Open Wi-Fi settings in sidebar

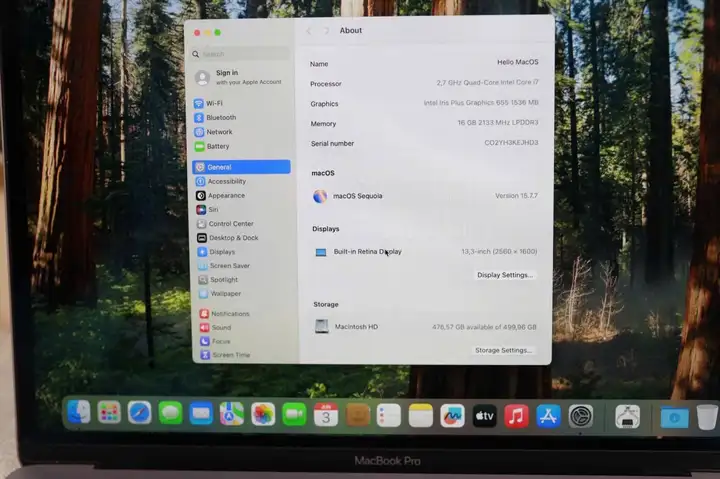point(241,103)
